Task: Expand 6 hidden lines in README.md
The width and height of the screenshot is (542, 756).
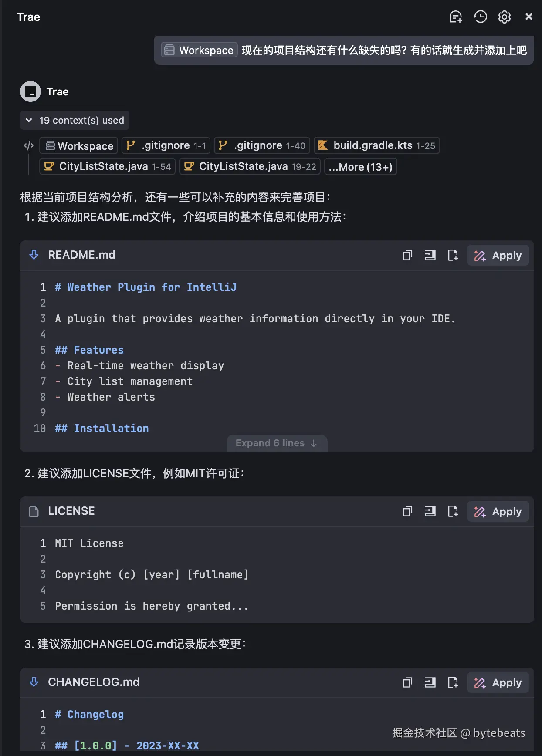Action: (x=276, y=443)
